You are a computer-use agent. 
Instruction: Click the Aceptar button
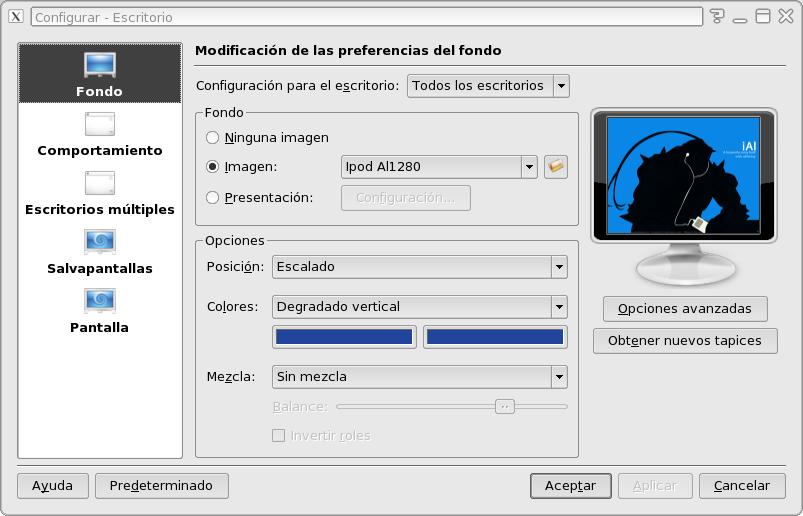tap(570, 486)
